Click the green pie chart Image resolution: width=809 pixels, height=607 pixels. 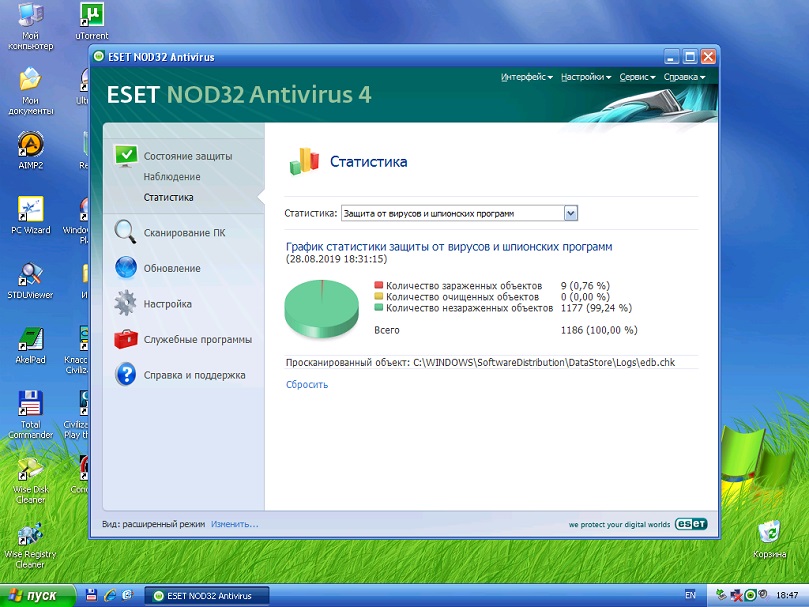pyautogui.click(x=321, y=308)
